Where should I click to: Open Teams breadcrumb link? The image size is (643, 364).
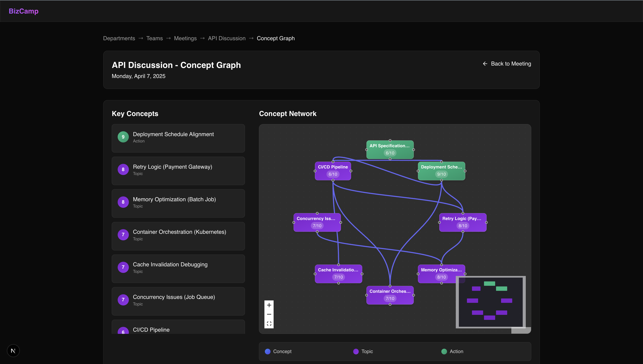[154, 38]
